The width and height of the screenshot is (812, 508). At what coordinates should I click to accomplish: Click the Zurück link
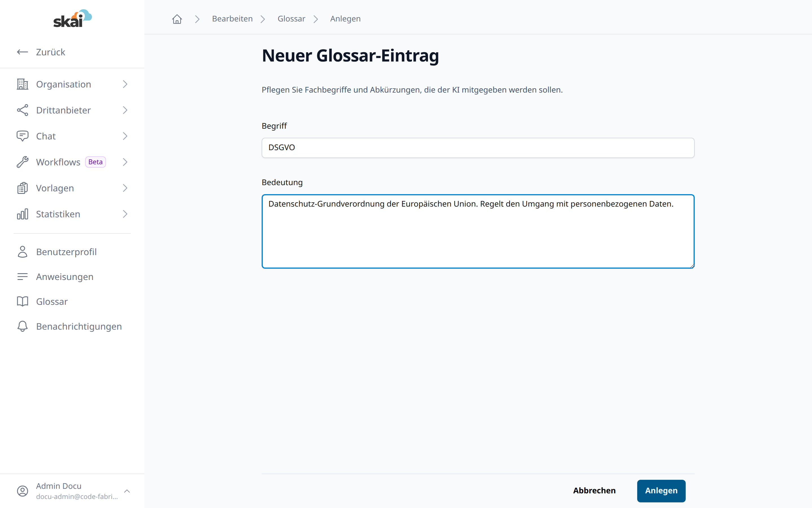click(50, 52)
